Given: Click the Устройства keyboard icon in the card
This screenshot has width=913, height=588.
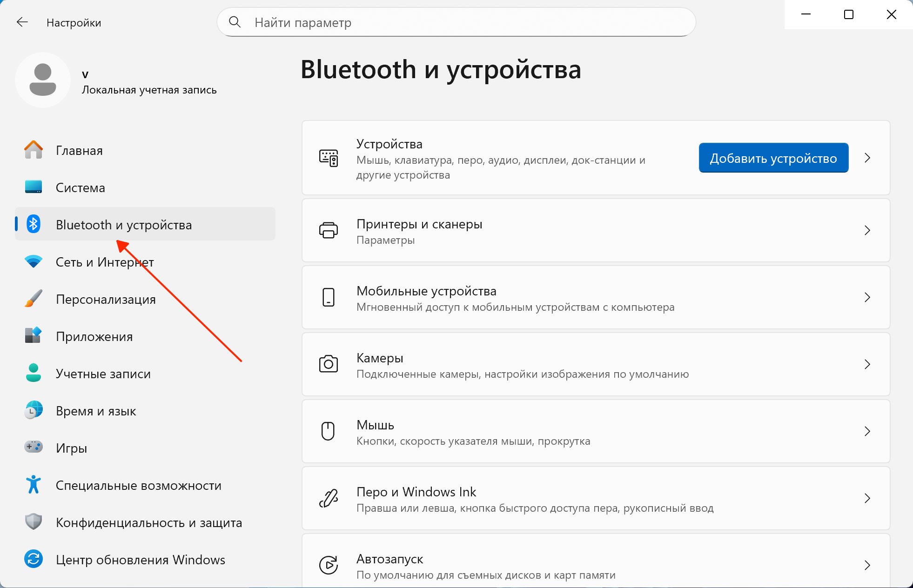Looking at the screenshot, I should coord(329,158).
